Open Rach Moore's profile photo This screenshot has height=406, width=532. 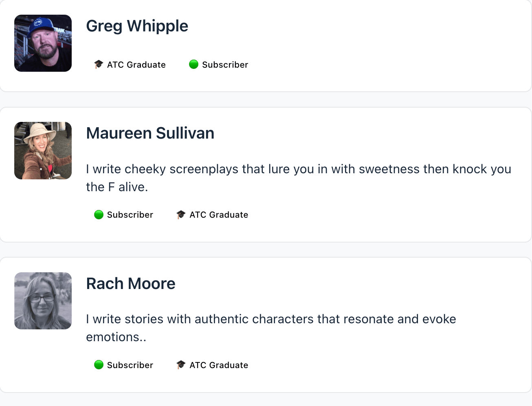pyautogui.click(x=43, y=301)
